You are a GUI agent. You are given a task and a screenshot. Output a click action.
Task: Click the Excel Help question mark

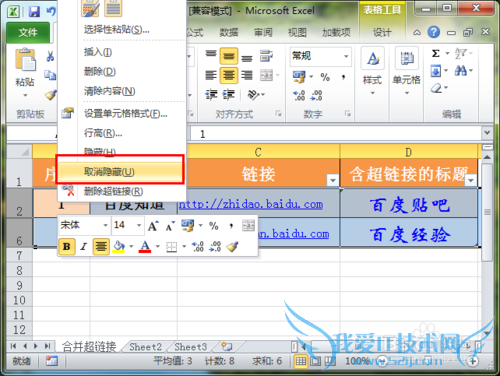434,33
